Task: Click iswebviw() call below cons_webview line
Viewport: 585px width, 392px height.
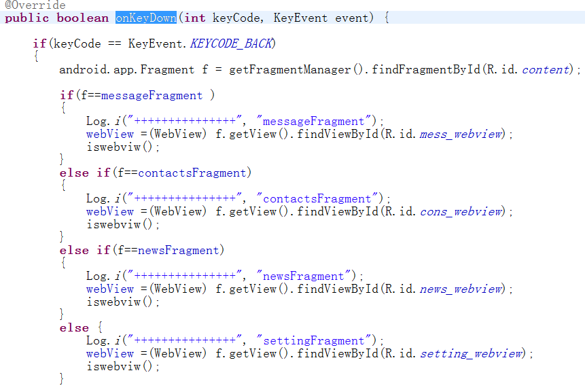Action: 120,224
